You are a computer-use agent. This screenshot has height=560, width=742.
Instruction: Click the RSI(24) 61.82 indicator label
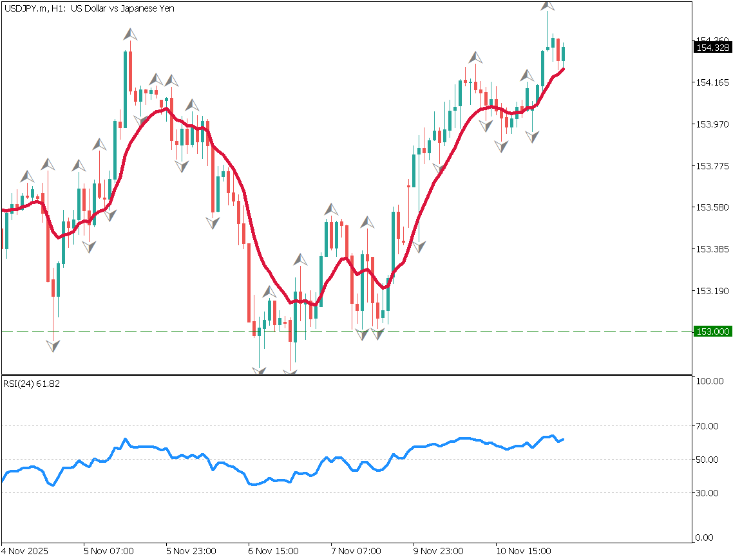pos(32,384)
